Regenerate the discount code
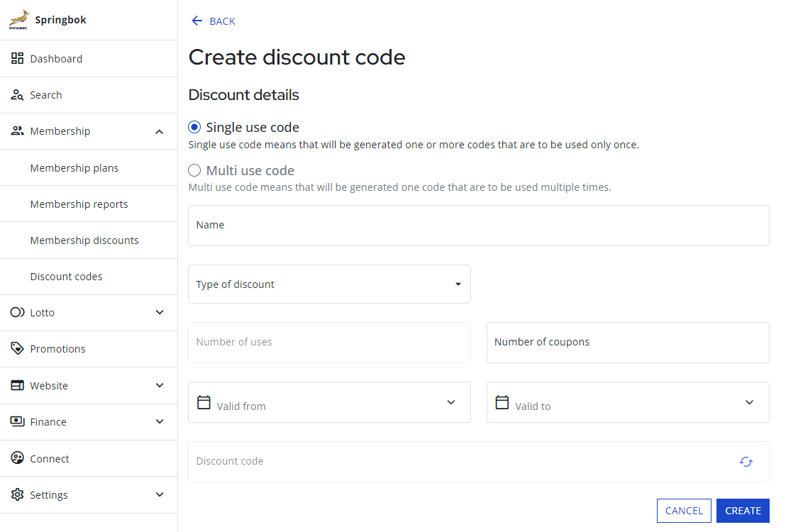 click(746, 462)
